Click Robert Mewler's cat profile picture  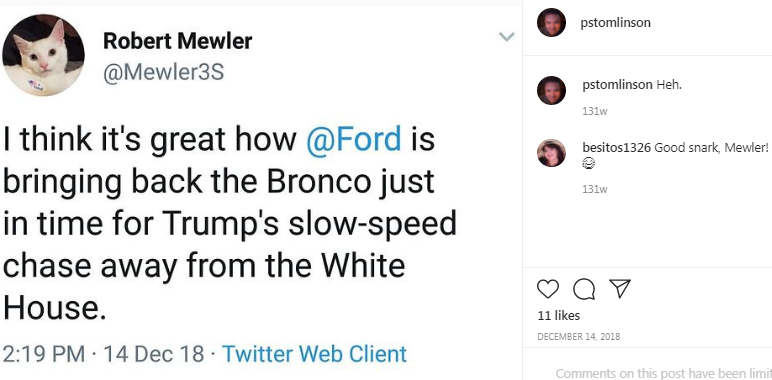(43, 55)
